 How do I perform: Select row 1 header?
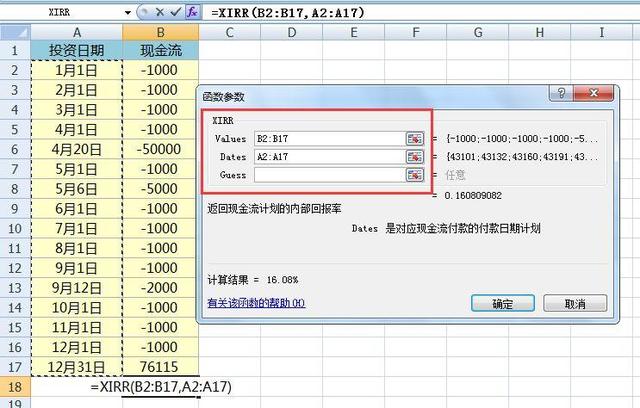(x=15, y=50)
